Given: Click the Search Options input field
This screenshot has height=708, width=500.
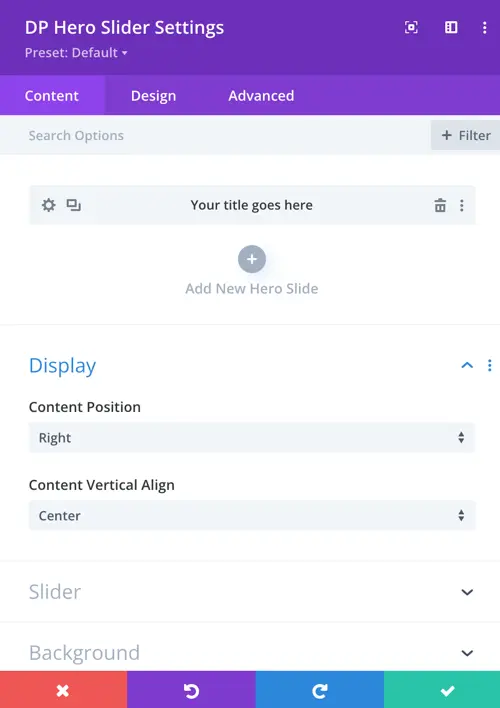Looking at the screenshot, I should (x=215, y=135).
